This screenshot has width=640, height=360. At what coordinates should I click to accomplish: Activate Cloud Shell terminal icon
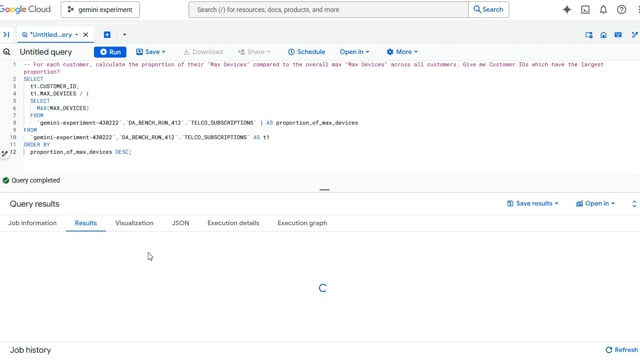pyautogui.click(x=585, y=10)
